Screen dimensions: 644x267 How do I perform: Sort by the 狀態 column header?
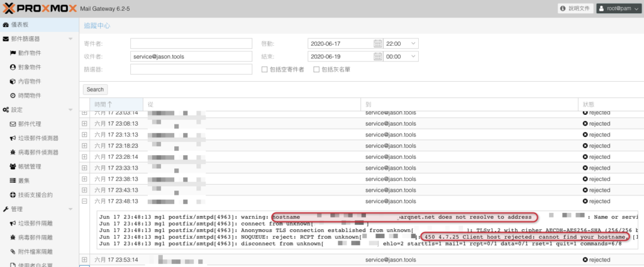coord(611,104)
